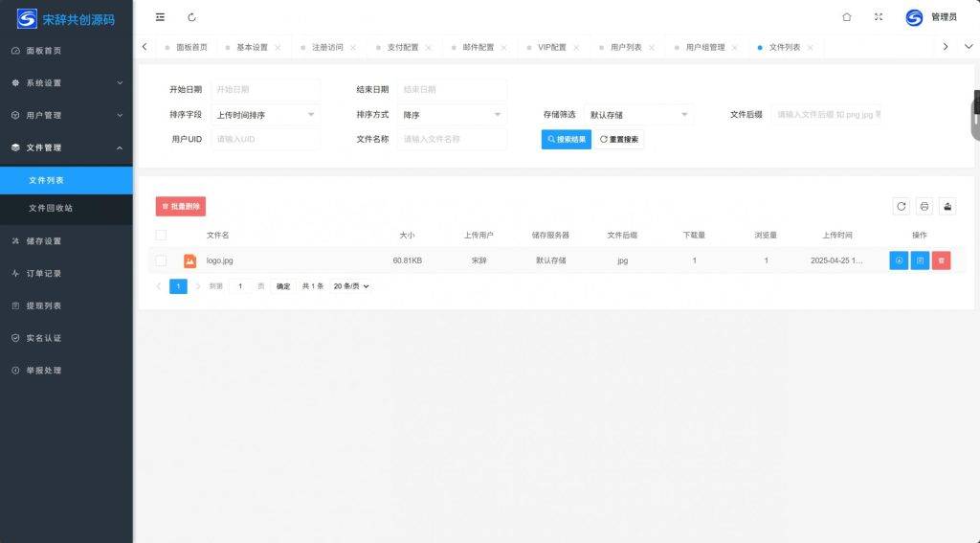Close the 邮件配置 tab
980x543 pixels.
[503, 48]
